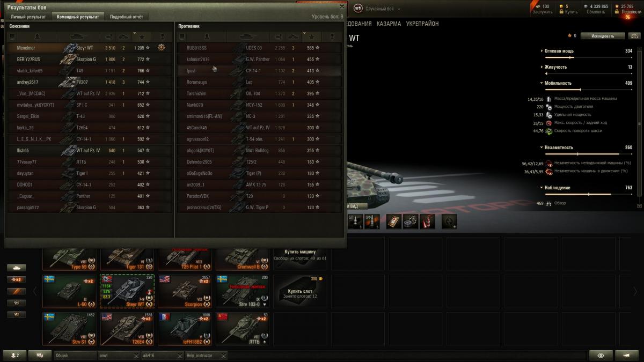Click the battle type selector icon
This screenshot has height=362, width=644.
[x=358, y=9]
